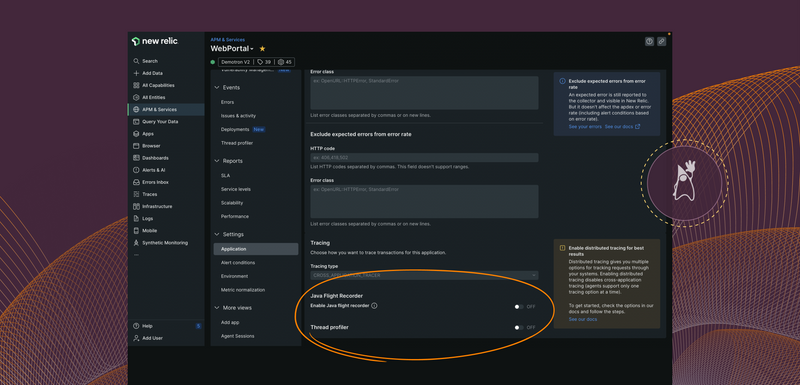The height and width of the screenshot is (385, 800).
Task: Open Logs icon in sidebar
Action: (136, 219)
